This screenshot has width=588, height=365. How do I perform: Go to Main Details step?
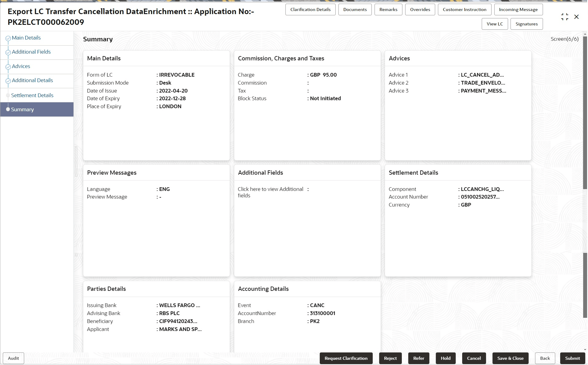(26, 38)
